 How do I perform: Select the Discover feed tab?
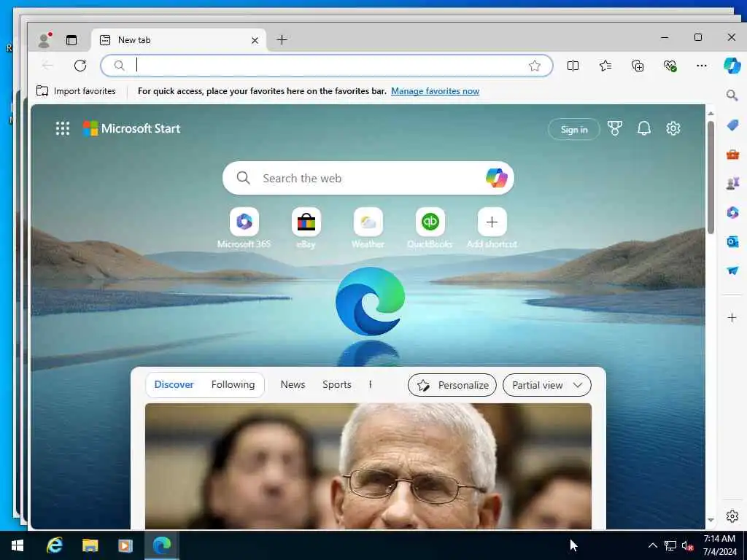(174, 385)
